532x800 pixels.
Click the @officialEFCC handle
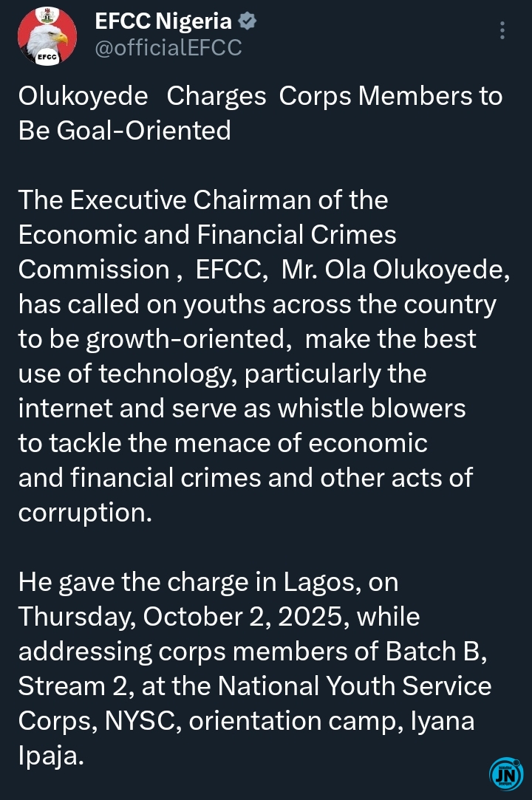point(168,48)
